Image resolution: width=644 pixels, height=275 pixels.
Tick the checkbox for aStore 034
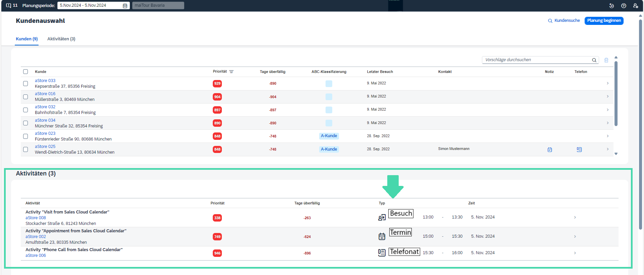pos(26,123)
